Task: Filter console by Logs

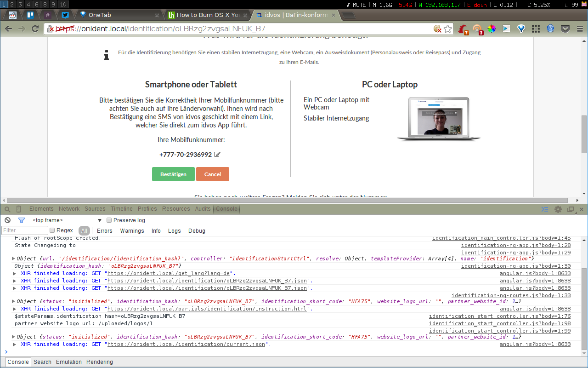Action: click(175, 231)
